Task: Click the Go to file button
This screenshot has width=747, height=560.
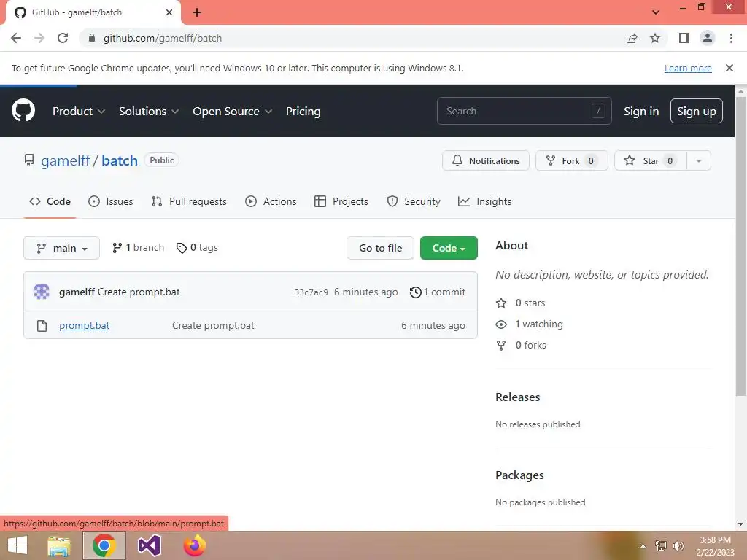Action: [380, 248]
